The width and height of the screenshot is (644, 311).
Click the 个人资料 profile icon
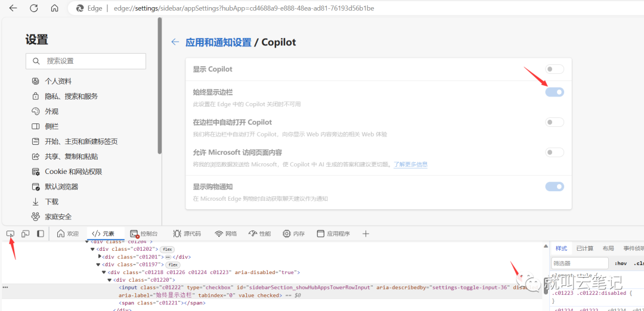[x=36, y=81]
